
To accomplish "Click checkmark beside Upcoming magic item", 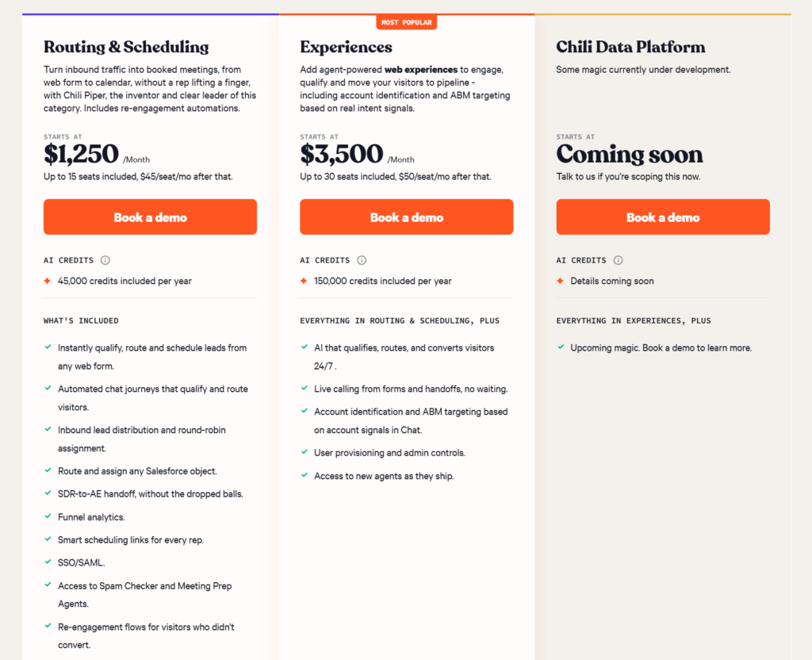I will pyautogui.click(x=561, y=347).
